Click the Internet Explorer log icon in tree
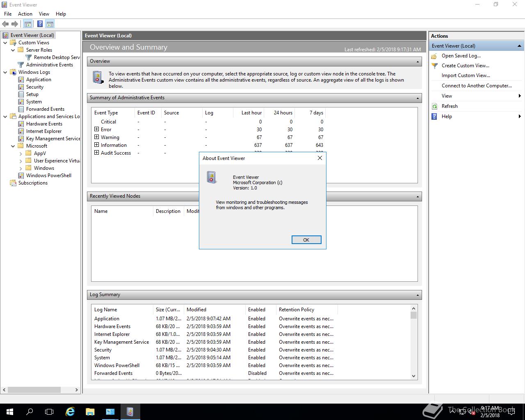Image resolution: width=525 pixels, height=420 pixels. [21, 131]
